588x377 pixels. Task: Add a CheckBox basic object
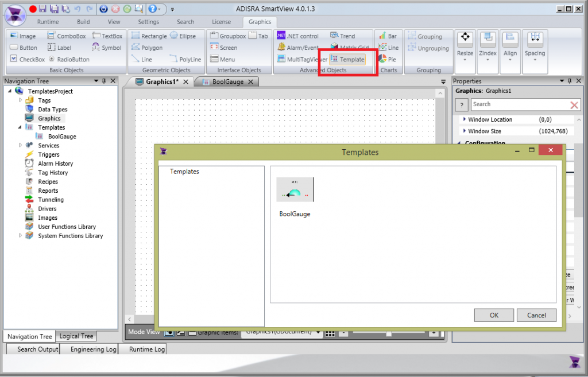point(28,59)
